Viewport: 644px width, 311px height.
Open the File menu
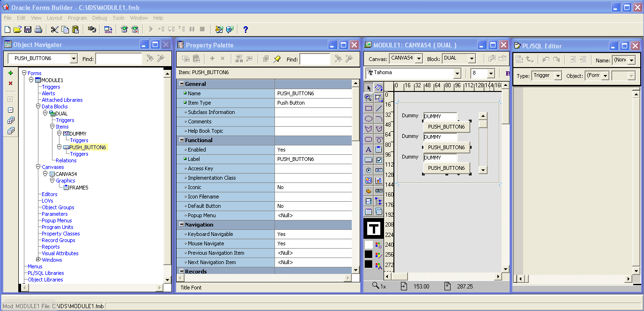point(7,18)
